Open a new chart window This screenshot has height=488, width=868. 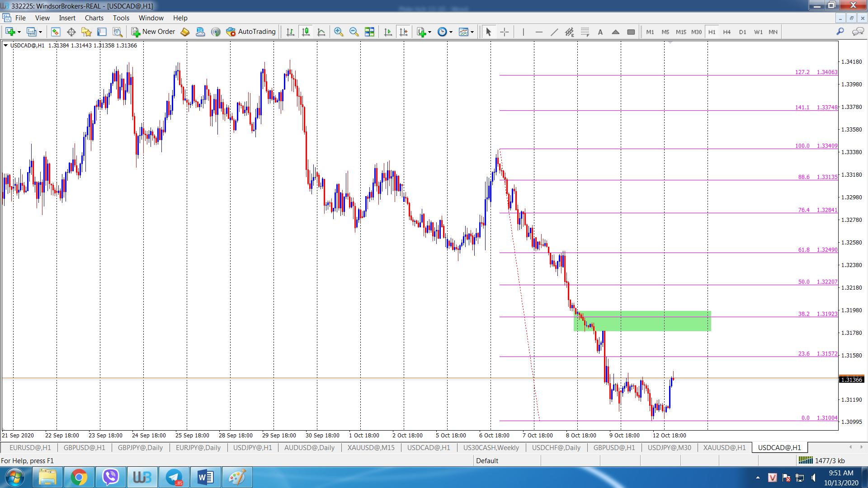tap(10, 32)
